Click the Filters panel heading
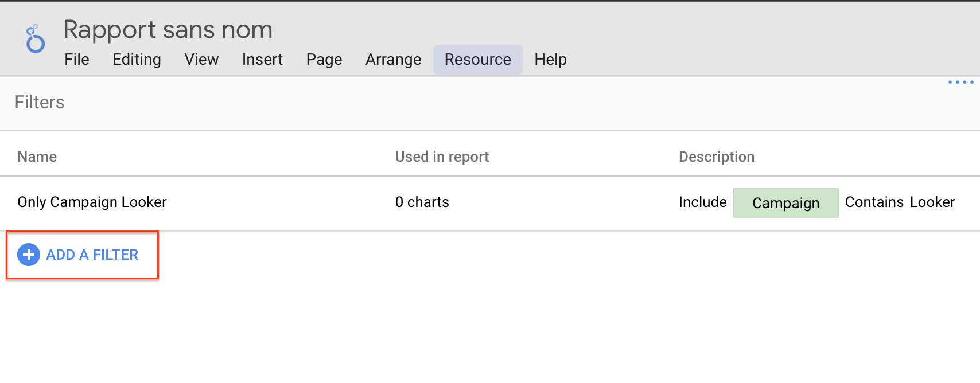The width and height of the screenshot is (980, 383). point(40,103)
